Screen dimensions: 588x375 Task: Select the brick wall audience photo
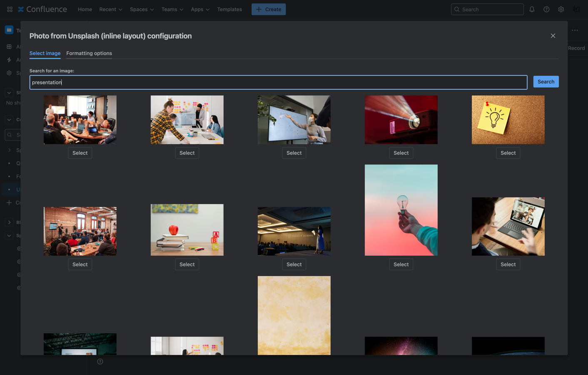[80, 264]
